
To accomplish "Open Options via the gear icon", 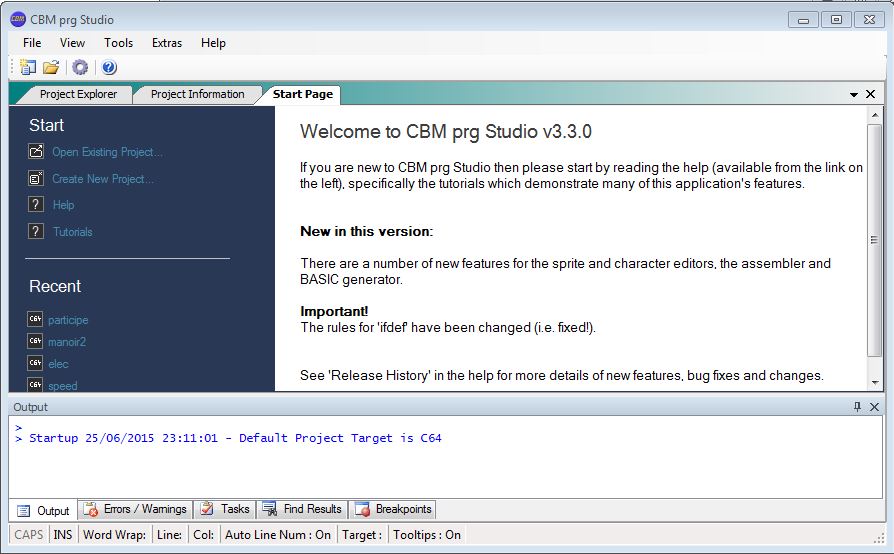I will pyautogui.click(x=80, y=67).
